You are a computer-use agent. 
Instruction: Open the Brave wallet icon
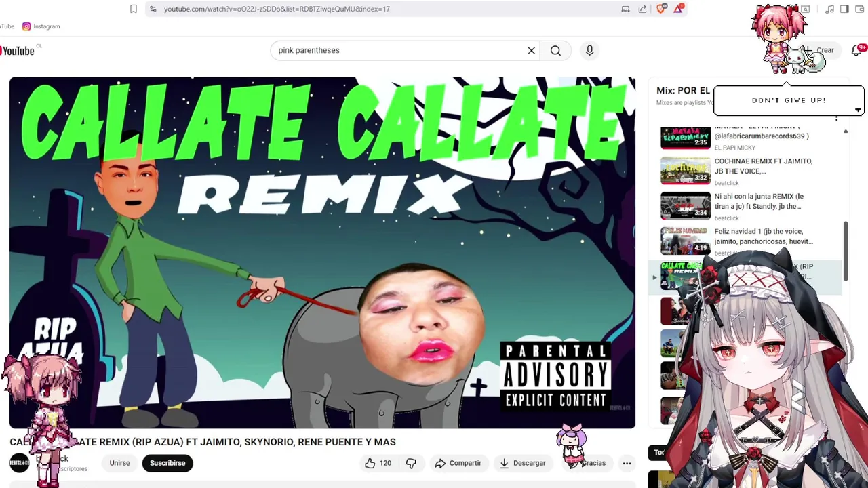[860, 9]
